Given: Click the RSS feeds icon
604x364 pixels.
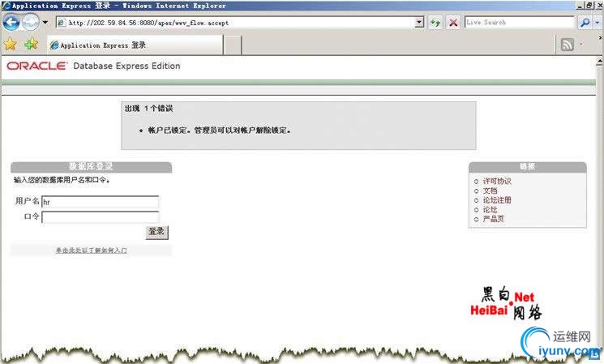Looking at the screenshot, I should pos(567,45).
